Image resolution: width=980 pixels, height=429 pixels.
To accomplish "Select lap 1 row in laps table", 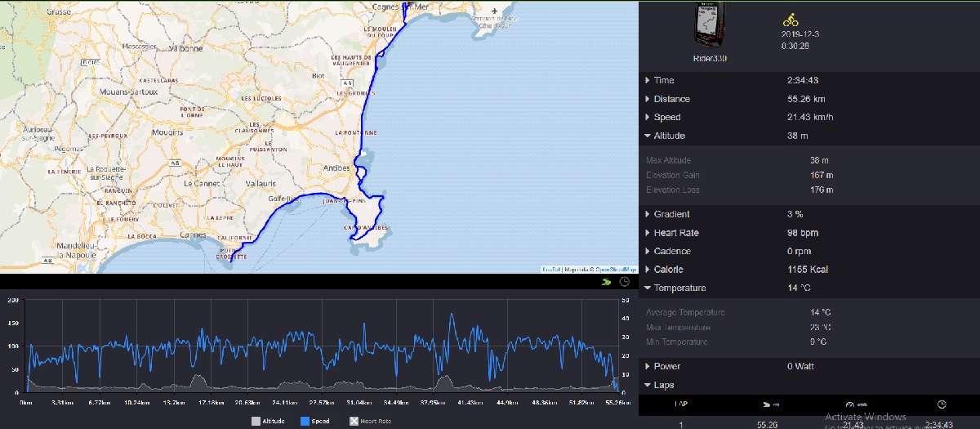I will [808, 424].
